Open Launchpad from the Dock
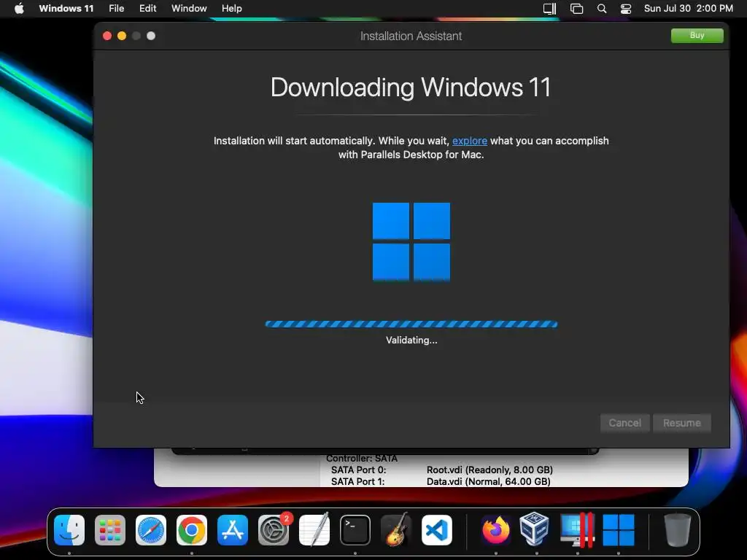Viewport: 747px width, 560px height. tap(110, 530)
